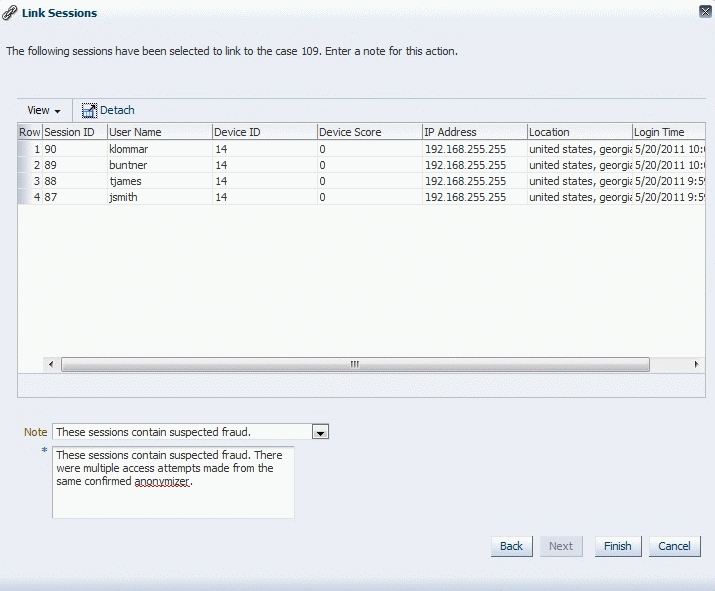Viewport: 715px width, 591px height.
Task: Sort by User Name column header
Action: tap(135, 132)
